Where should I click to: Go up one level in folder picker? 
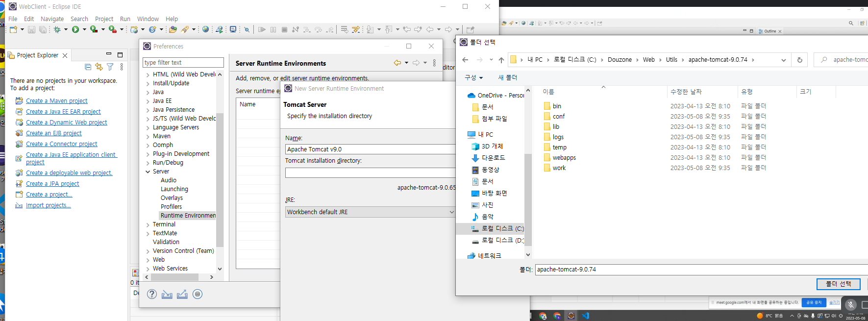501,60
